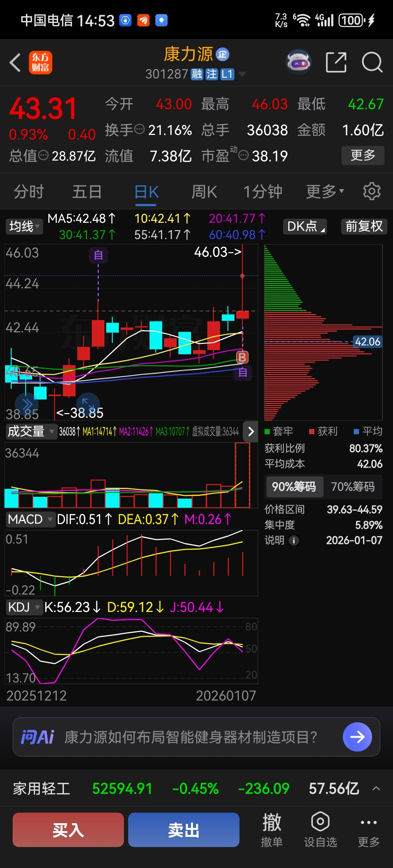Viewport: 393px width, 868px height.
Task: Select the 90%筹码 toggle
Action: (294, 486)
